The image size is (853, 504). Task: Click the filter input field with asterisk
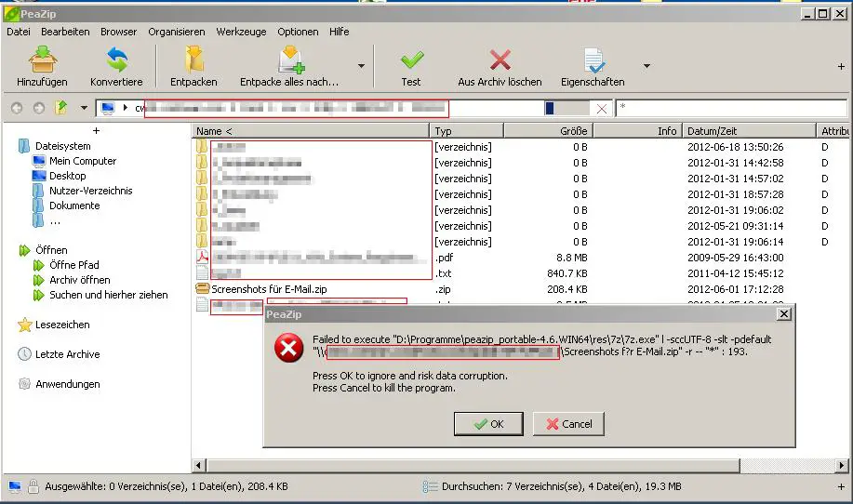[731, 108]
